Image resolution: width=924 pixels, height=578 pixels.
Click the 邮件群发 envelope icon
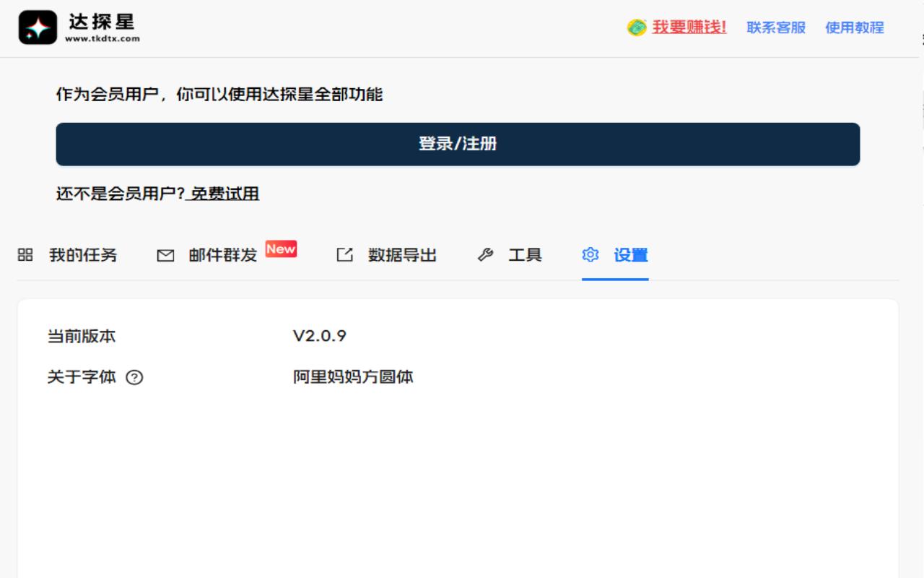(x=165, y=254)
